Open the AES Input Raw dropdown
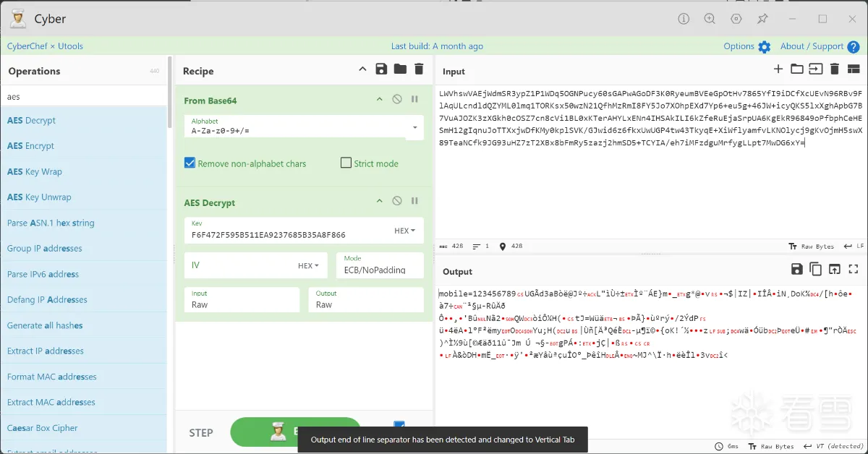The height and width of the screenshot is (454, 868). [242, 300]
